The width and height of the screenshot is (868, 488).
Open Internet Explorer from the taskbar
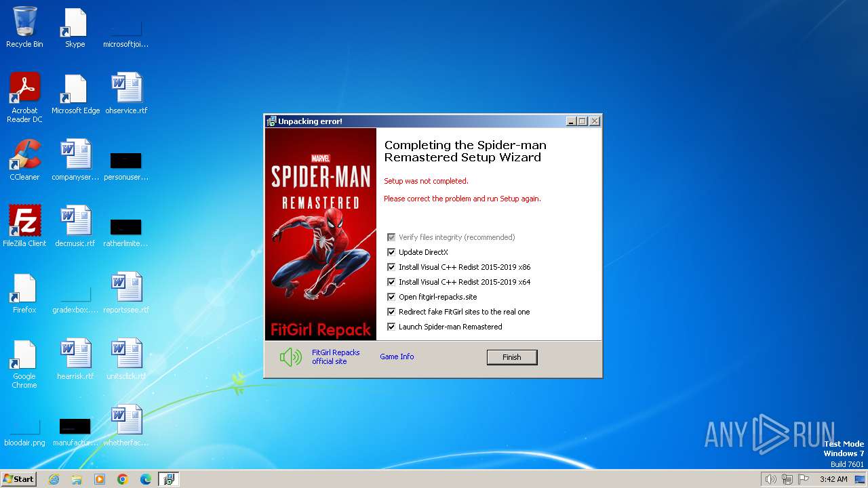pos(54,479)
